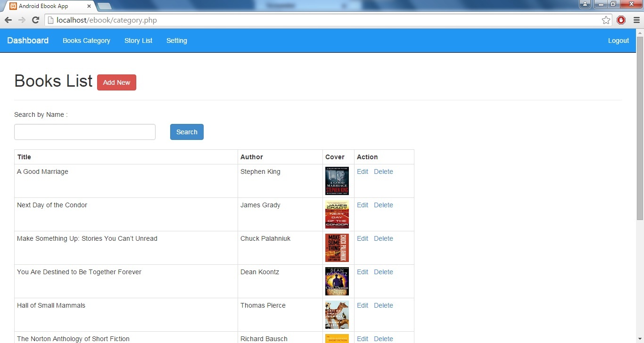Click the red adblock extension icon
This screenshot has height=343, width=644.
621,20
